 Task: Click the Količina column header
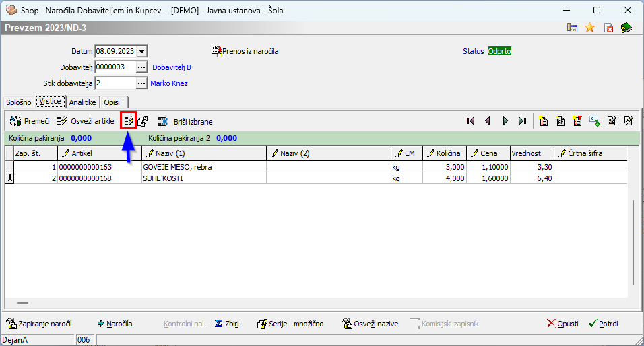(x=445, y=153)
